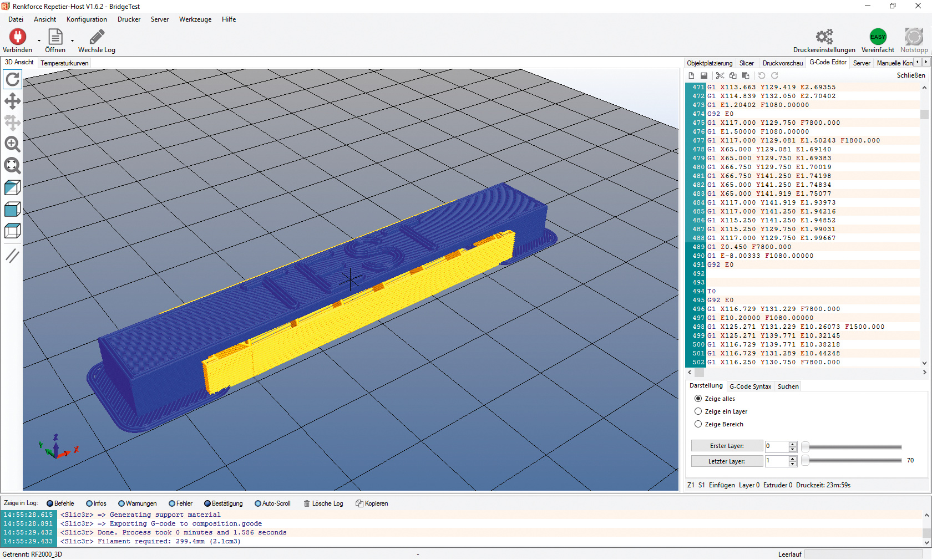Click the Wechsle Log pencil icon

(97, 37)
